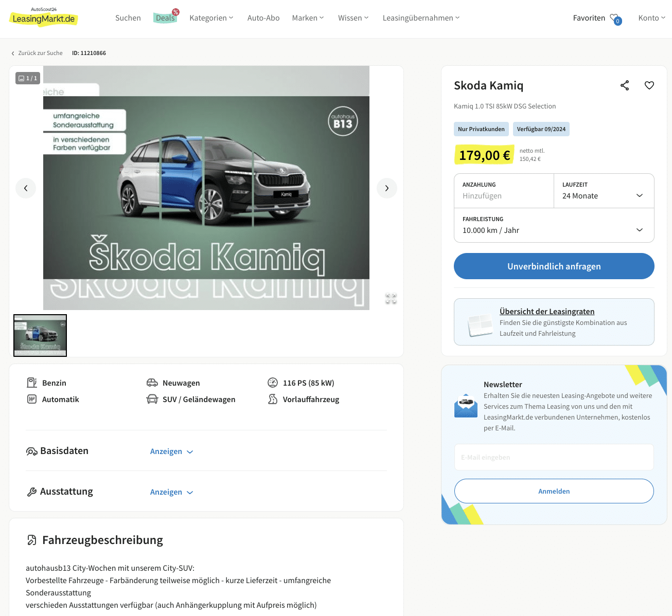
Task: Share this Skoda Kamiq listing
Action: click(x=625, y=85)
